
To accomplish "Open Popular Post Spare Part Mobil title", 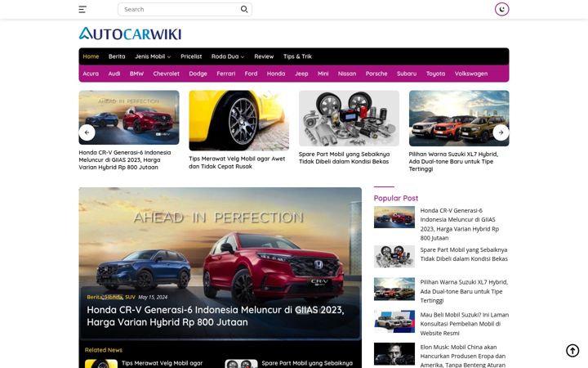I will (x=464, y=254).
